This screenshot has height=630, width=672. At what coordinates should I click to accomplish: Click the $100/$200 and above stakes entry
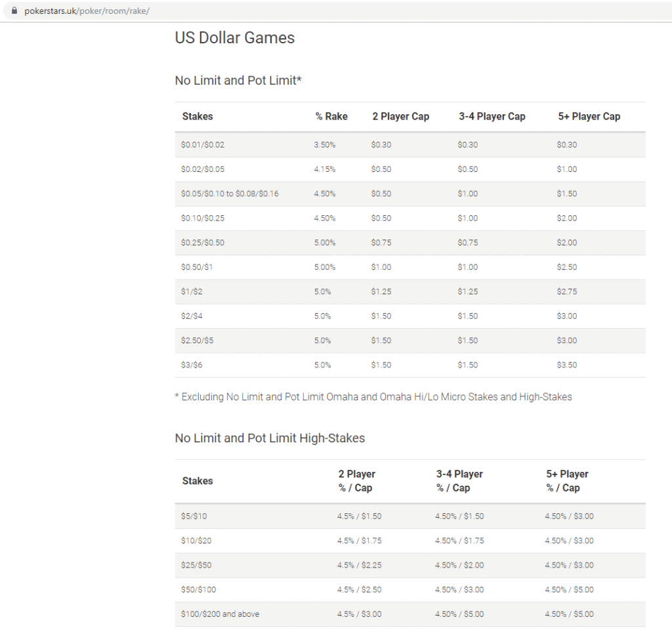click(220, 614)
